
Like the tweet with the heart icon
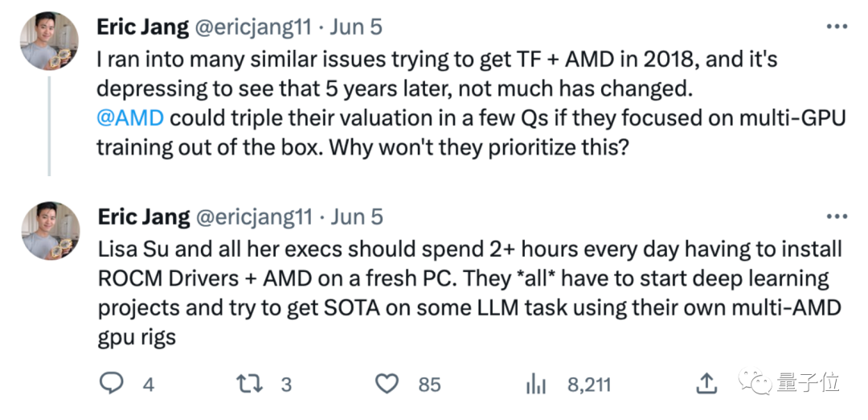387,384
